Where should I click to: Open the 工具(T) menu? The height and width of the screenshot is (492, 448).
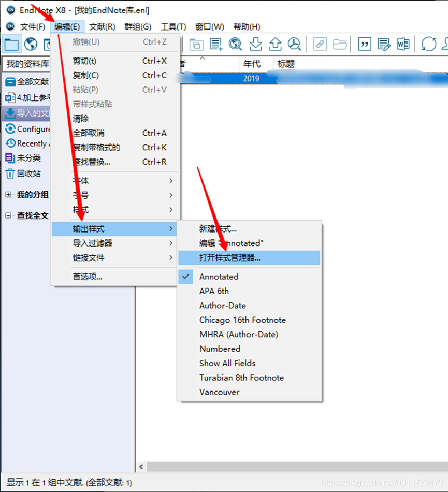pos(173,26)
